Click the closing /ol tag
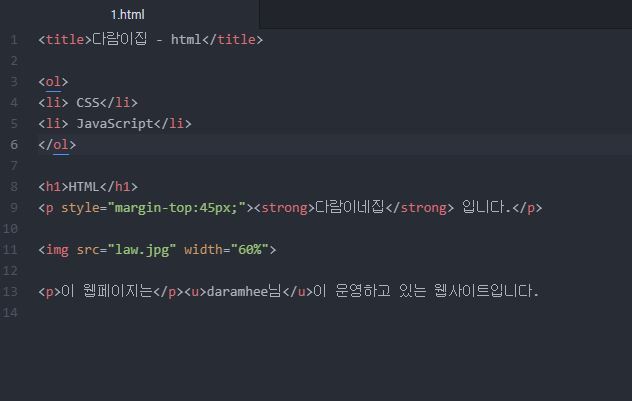Viewport: 632px width, 401px height. [57, 145]
